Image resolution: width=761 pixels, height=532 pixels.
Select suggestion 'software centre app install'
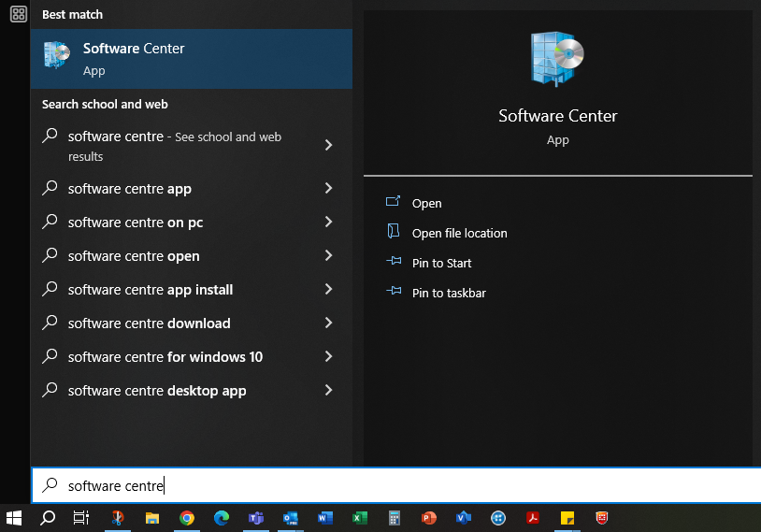(192, 289)
